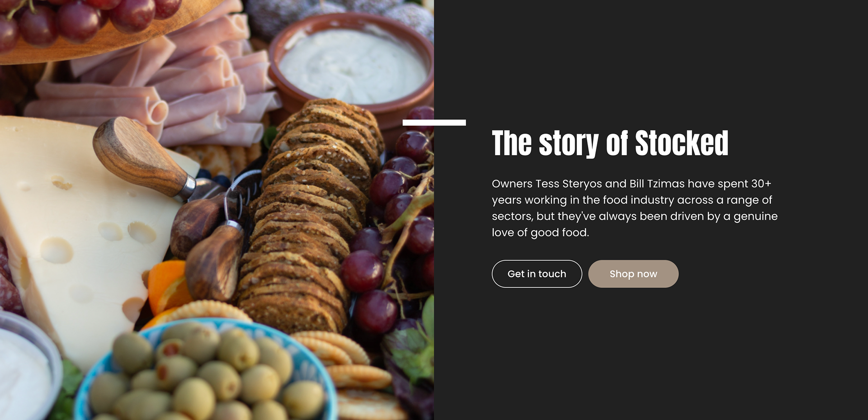Image resolution: width=868 pixels, height=420 pixels.
Task: Select the orange slice near the cheese
Action: 166,287
